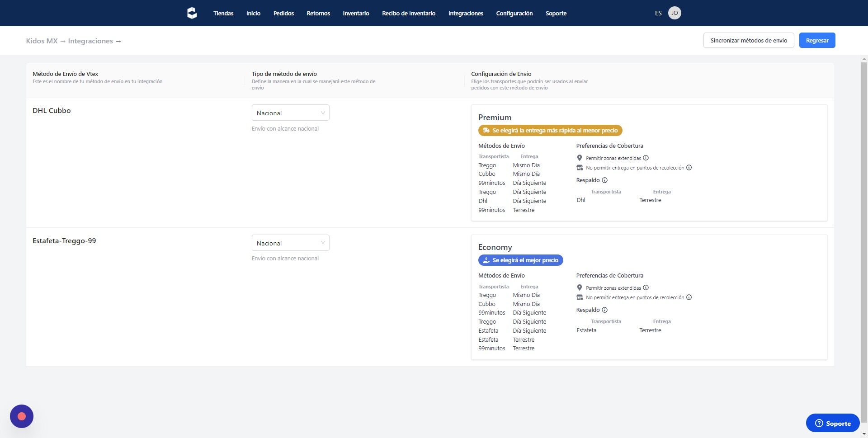Viewport: 868px width, 438px height.
Task: Click the Premium yellow fastest-delivery badge
Action: (x=550, y=131)
